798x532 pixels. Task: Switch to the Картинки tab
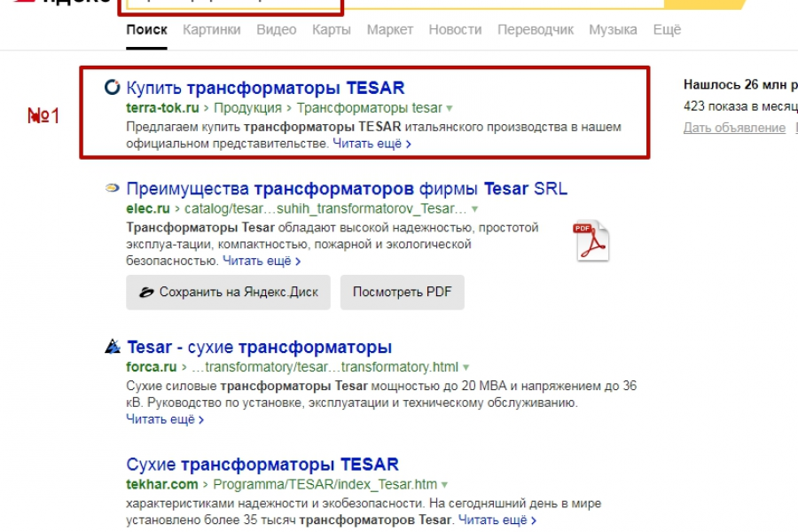212,29
